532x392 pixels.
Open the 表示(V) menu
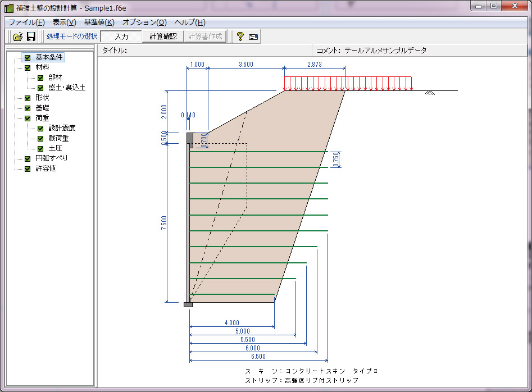click(65, 22)
